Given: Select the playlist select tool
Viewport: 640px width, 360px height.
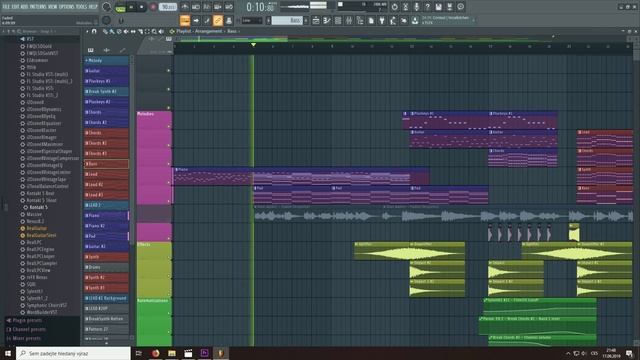Looking at the screenshot, I should [147, 31].
